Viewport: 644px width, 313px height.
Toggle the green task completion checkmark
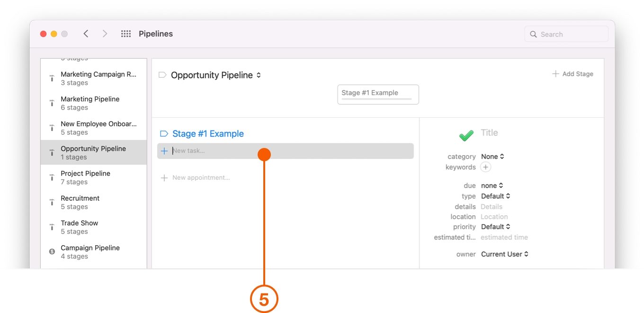click(x=466, y=135)
